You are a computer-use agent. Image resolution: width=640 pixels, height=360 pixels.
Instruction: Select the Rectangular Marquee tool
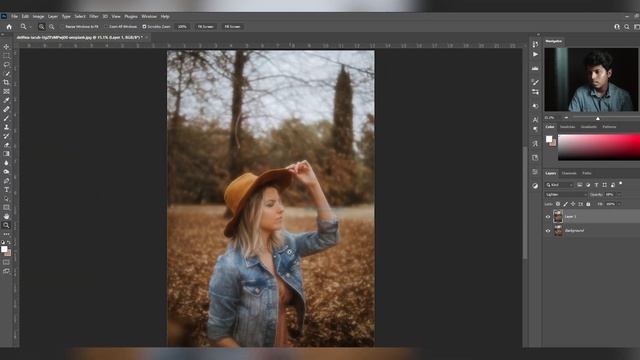tap(6, 56)
